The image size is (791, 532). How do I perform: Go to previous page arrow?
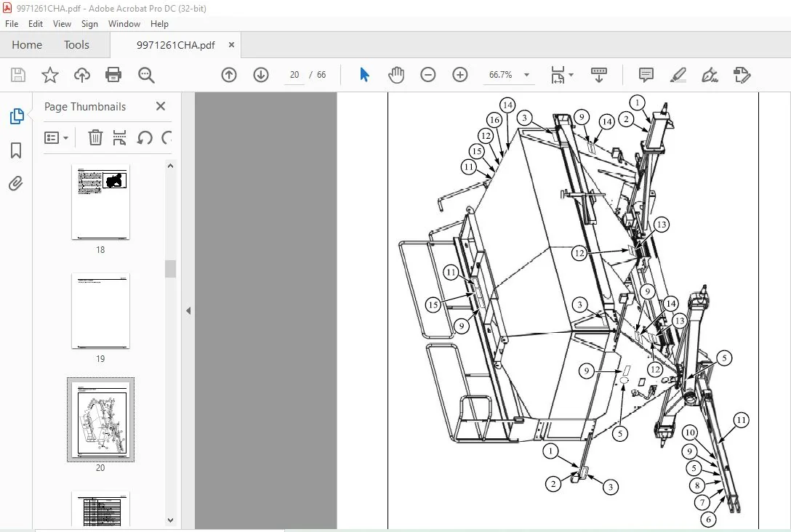(x=229, y=75)
